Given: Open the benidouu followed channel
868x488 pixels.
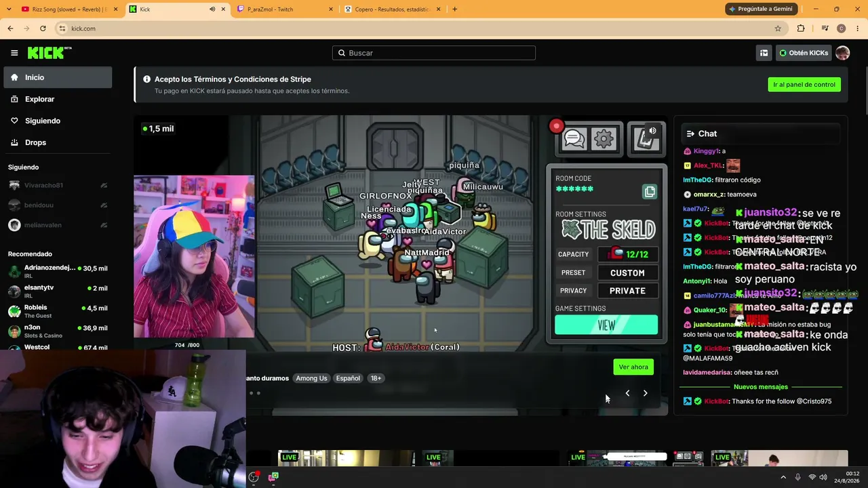Looking at the screenshot, I should pyautogui.click(x=58, y=205).
